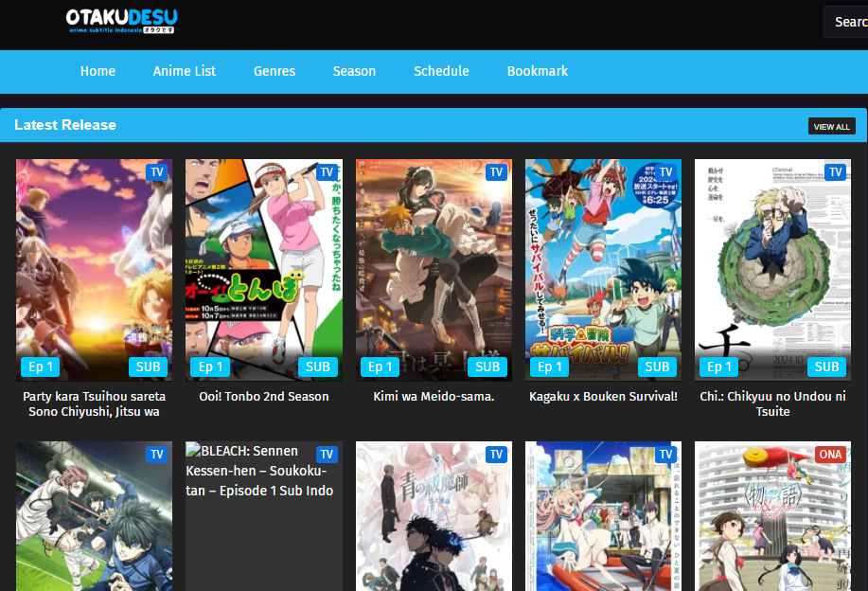Click SUB badge on Ooi! Tonbo card
Viewport: 868px width, 591px height.
pos(318,367)
